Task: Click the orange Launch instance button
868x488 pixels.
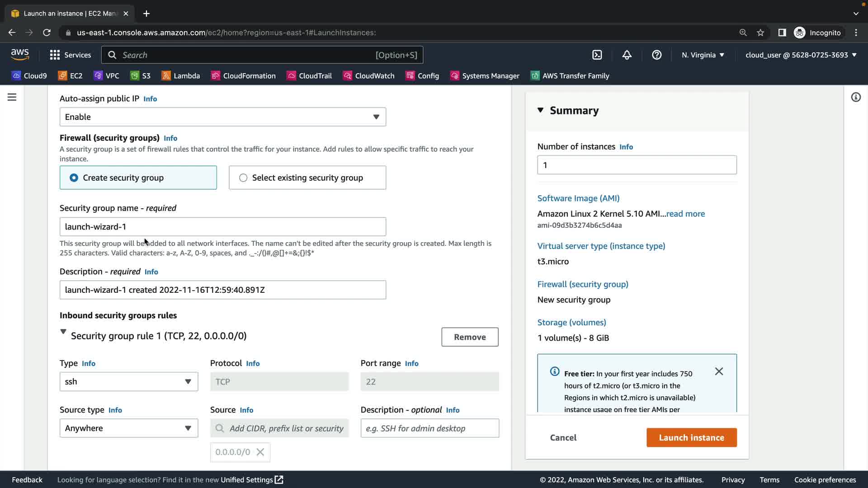Action: click(x=691, y=438)
